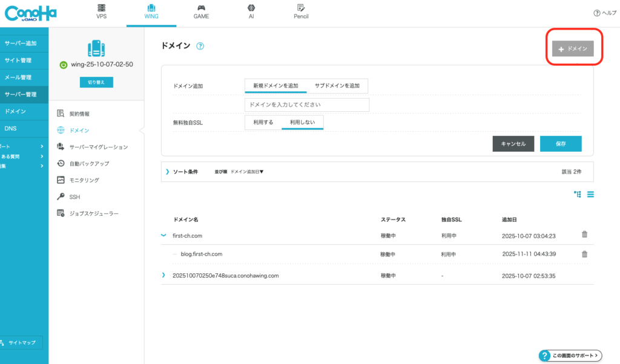Click the highlighted + ドメイン button
This screenshot has width=620, height=364.
572,48
